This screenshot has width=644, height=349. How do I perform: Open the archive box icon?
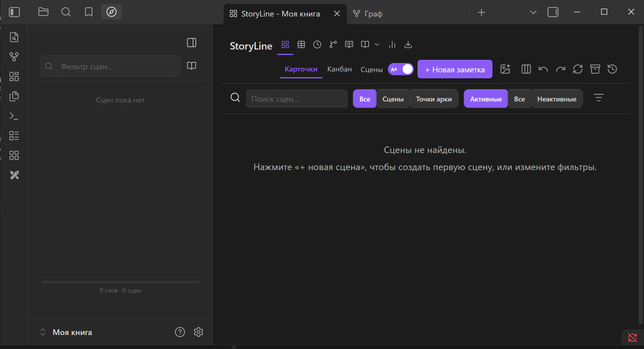pos(595,69)
